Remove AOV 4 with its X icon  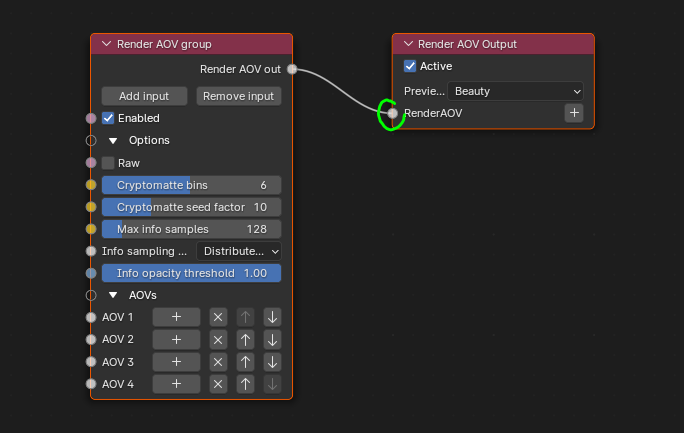(x=219, y=383)
